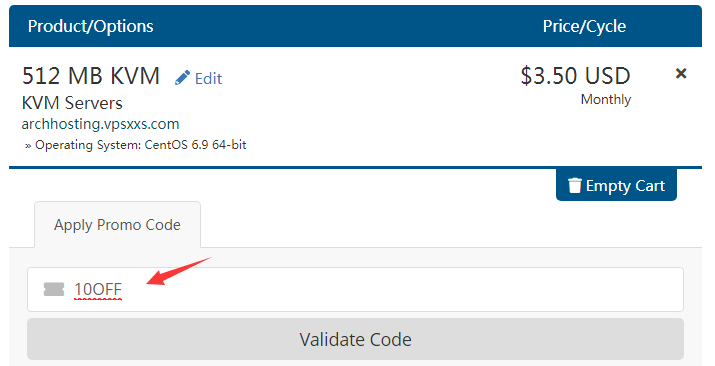Click the Monthly billing cycle label
This screenshot has width=715, height=366.
(x=606, y=99)
